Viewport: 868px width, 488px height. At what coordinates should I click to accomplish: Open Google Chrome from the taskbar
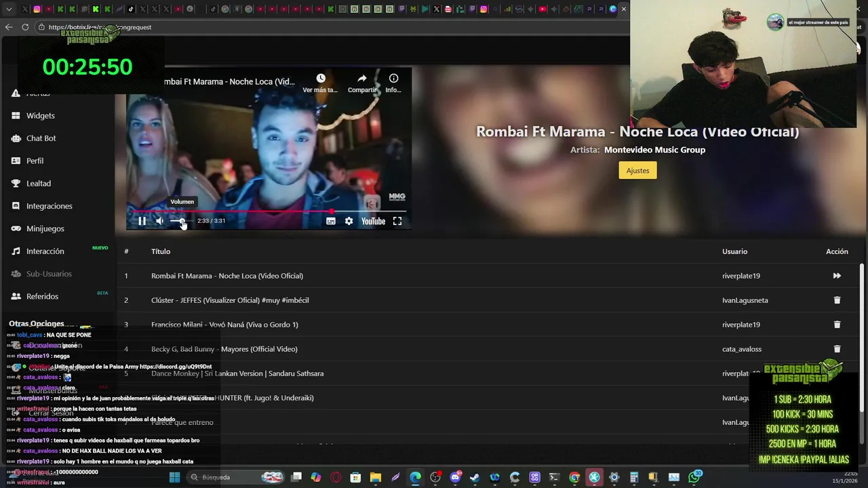click(x=574, y=477)
